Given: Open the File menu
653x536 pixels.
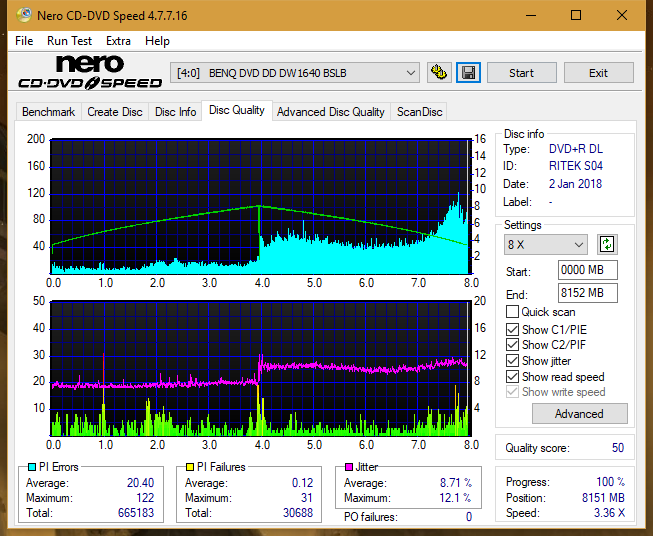Looking at the screenshot, I should tap(24, 41).
